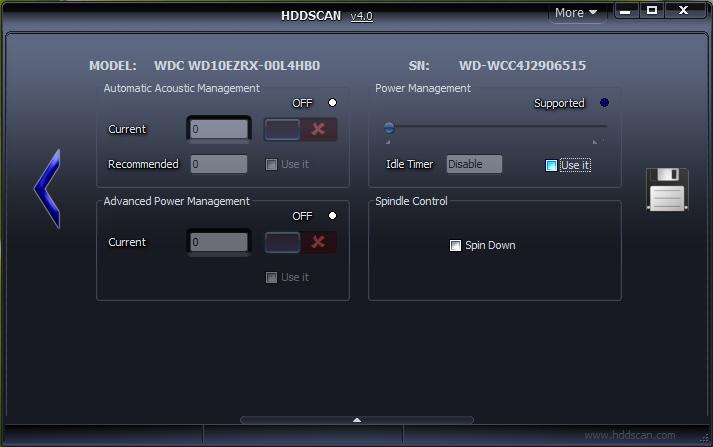The image size is (713, 447).
Task: Click the Power Management Supported indicator dot
Action: pos(604,103)
